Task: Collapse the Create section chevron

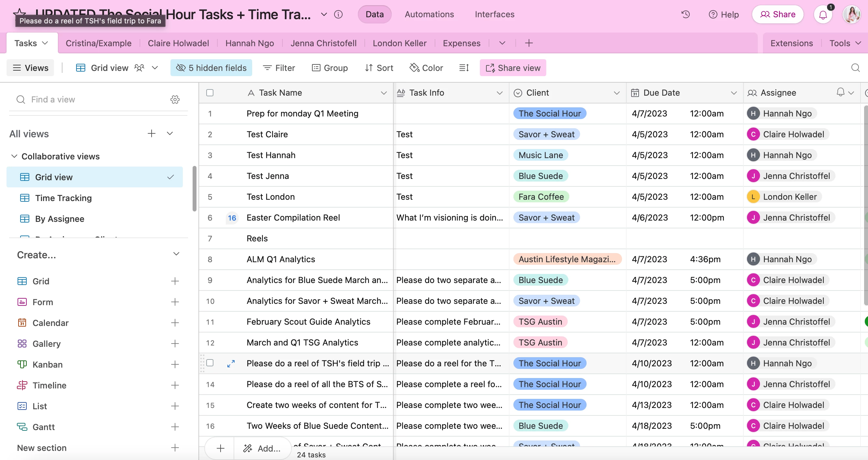Action: tap(176, 254)
